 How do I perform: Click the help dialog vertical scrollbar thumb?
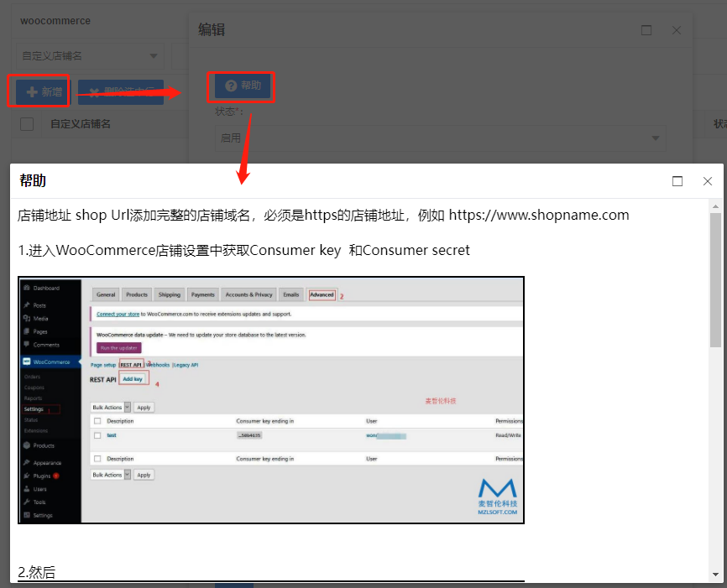click(715, 280)
